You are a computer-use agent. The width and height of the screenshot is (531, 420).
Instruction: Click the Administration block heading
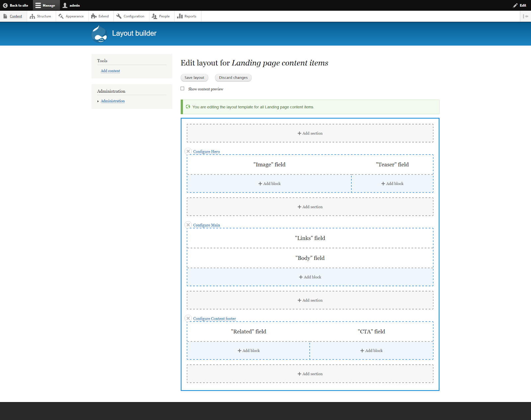point(111,91)
